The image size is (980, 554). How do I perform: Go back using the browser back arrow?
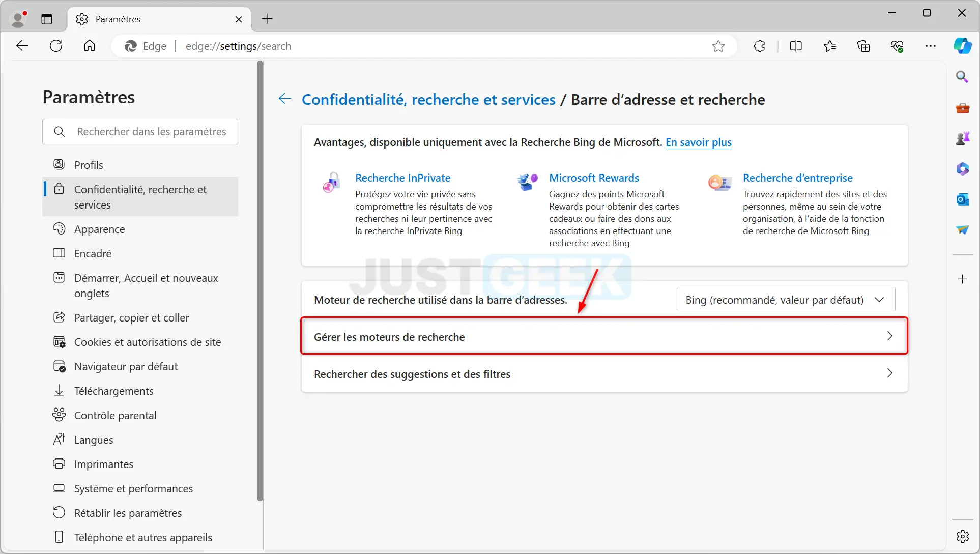click(x=22, y=46)
